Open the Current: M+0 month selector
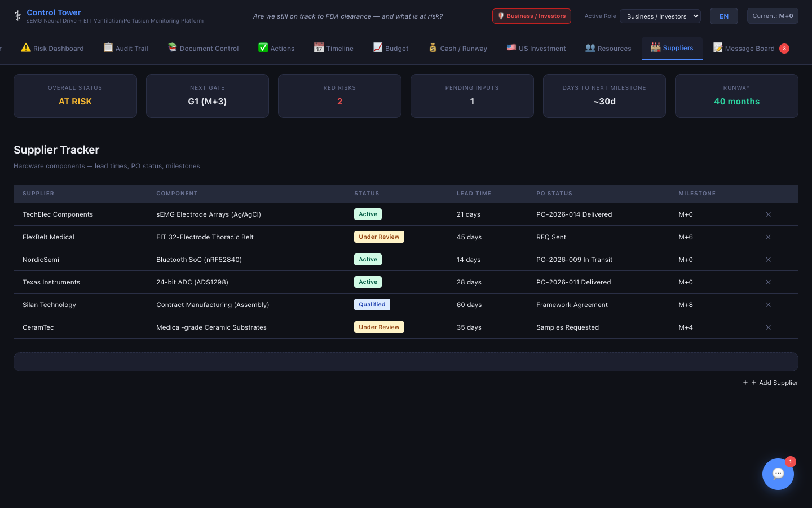Screen dimensions: 812x508 tap(772, 16)
